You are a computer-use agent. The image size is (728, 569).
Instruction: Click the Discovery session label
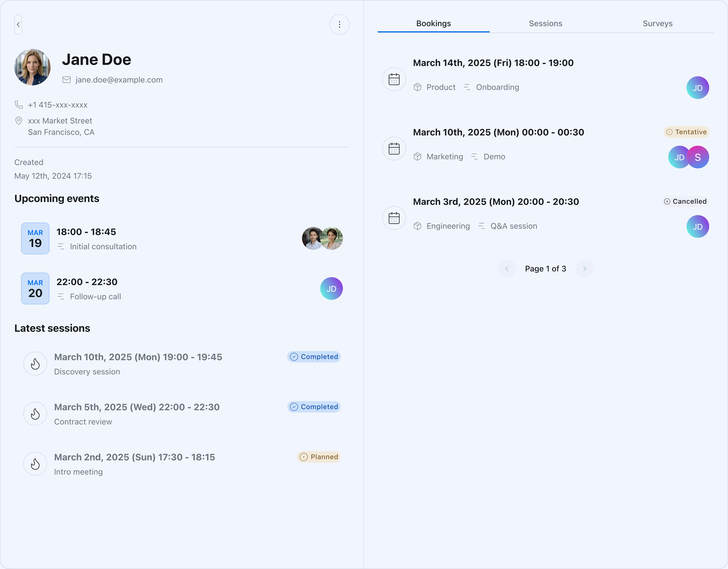coord(87,372)
